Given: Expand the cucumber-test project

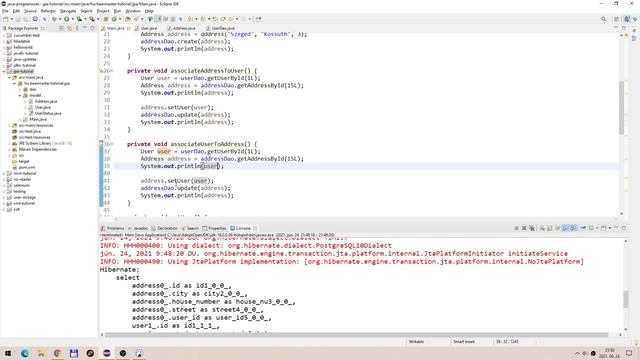Looking at the screenshot, I should tap(4, 36).
